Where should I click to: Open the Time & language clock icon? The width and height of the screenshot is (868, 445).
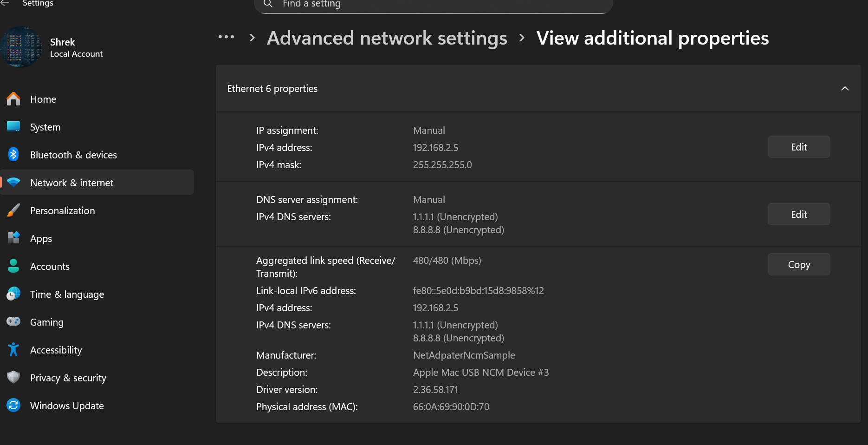pos(13,294)
